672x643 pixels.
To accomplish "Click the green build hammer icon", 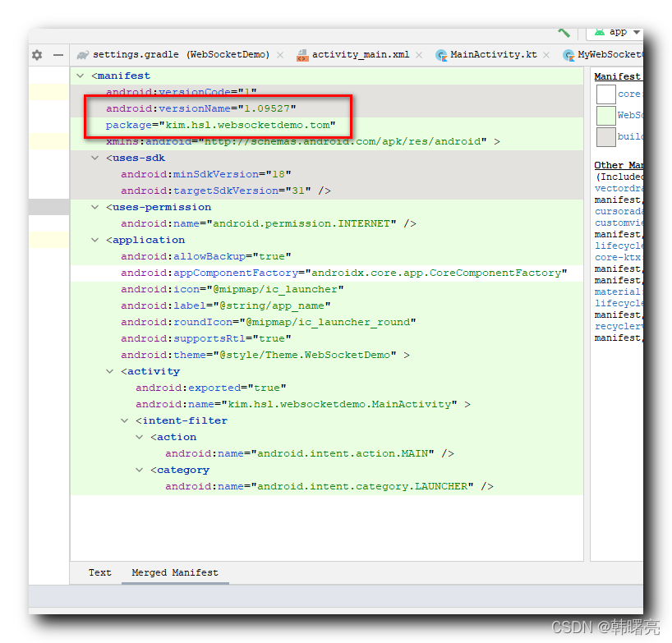I will point(564,32).
